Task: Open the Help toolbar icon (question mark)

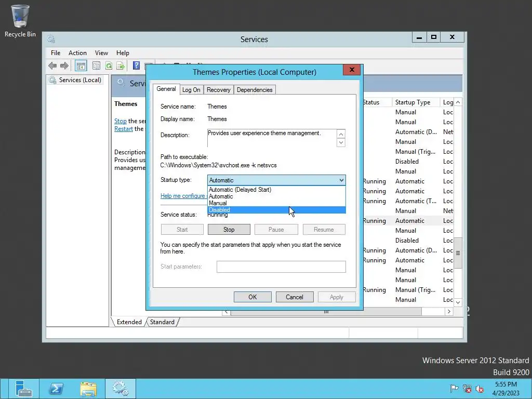Action: tap(137, 65)
